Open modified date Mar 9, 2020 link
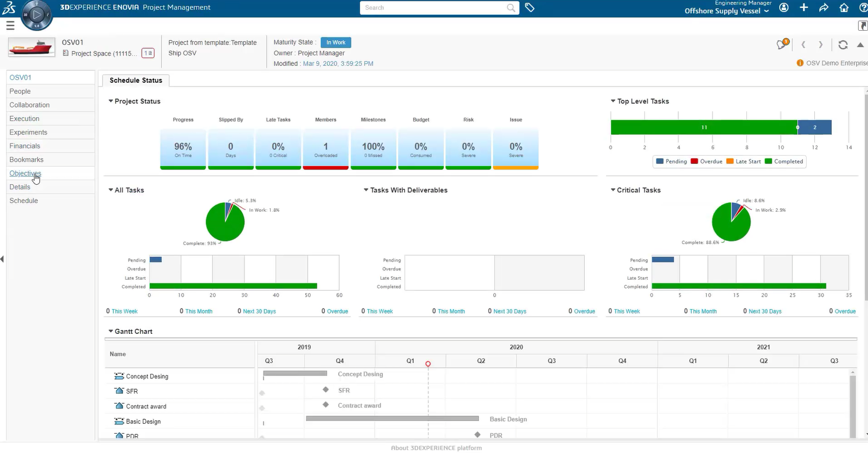This screenshot has width=868, height=455. tap(338, 64)
